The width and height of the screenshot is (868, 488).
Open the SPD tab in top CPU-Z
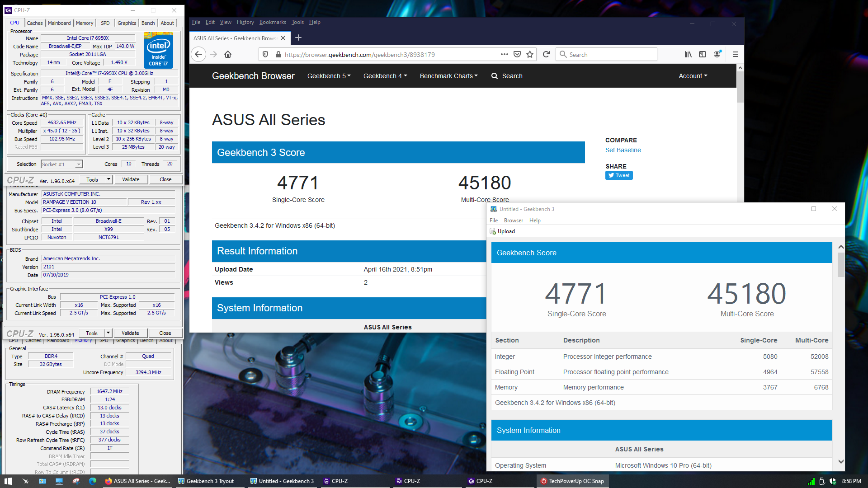point(105,23)
